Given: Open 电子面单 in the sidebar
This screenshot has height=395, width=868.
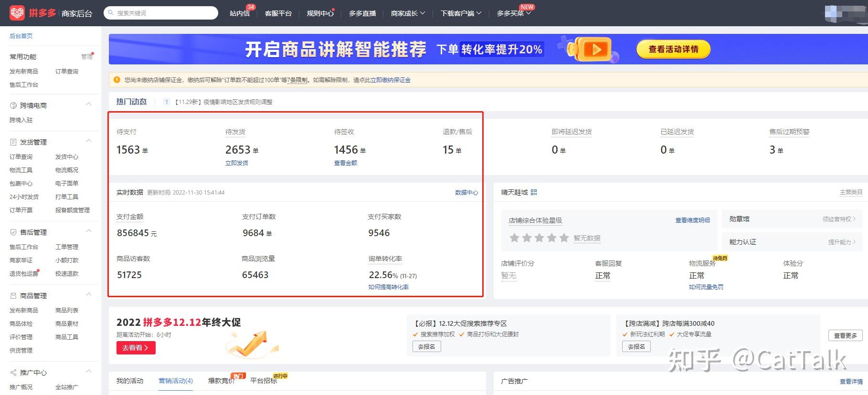Looking at the screenshot, I should coord(67,183).
